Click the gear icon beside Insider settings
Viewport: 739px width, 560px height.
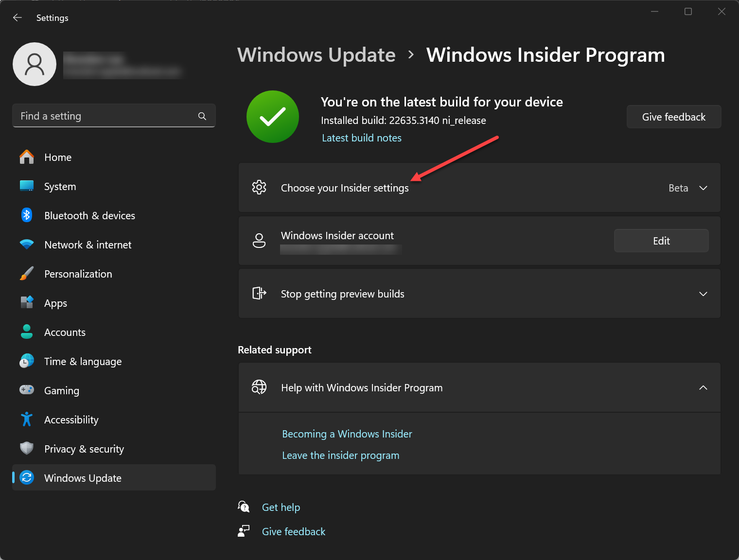click(x=259, y=187)
